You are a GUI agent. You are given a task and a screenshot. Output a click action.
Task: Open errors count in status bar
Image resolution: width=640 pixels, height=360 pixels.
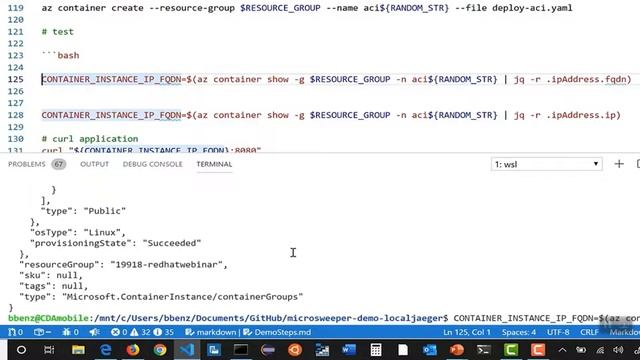119,332
